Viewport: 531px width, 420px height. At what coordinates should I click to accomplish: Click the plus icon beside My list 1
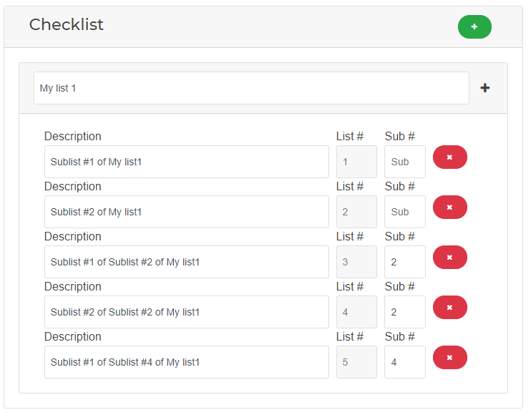tap(485, 88)
